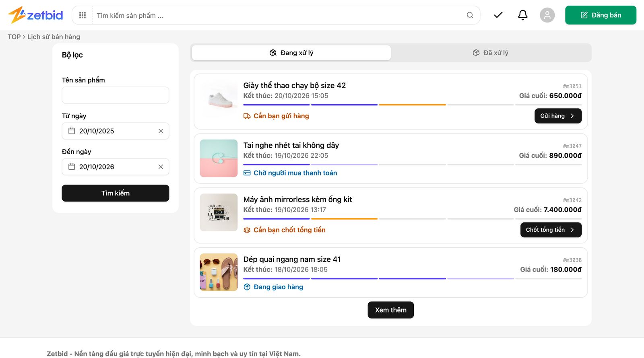644x358 pixels.
Task: Open Máy ảnh mirrorless kèm ống kit
Action: coord(298,200)
